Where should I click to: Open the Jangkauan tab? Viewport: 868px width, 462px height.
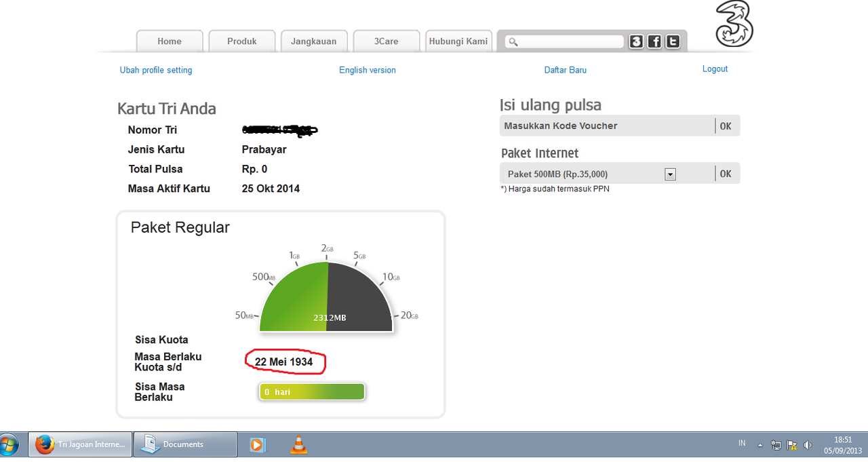[x=314, y=41]
